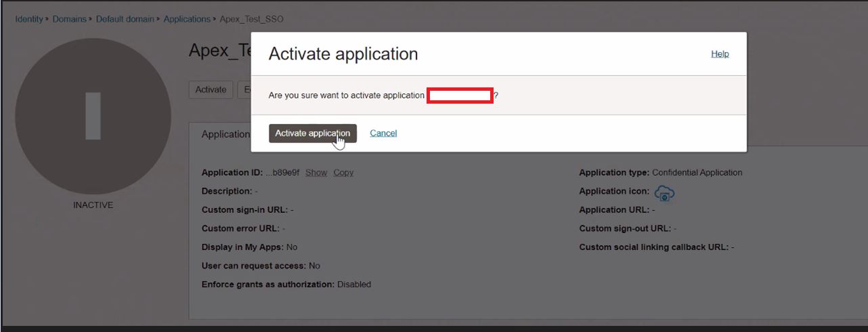Screen dimensions: 868x332
Task: Open Domains in the breadcrumb
Action: click(69, 19)
